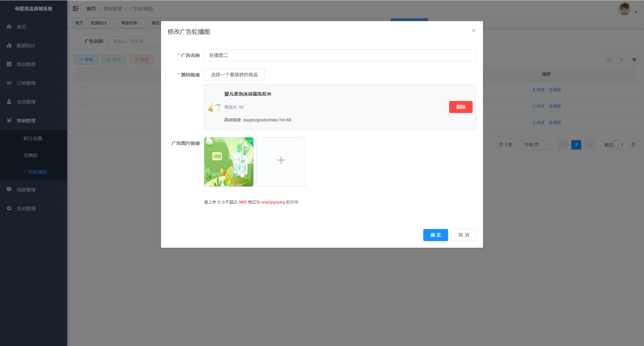Click the blue 确定 button
The width and height of the screenshot is (644, 346).
click(x=435, y=235)
